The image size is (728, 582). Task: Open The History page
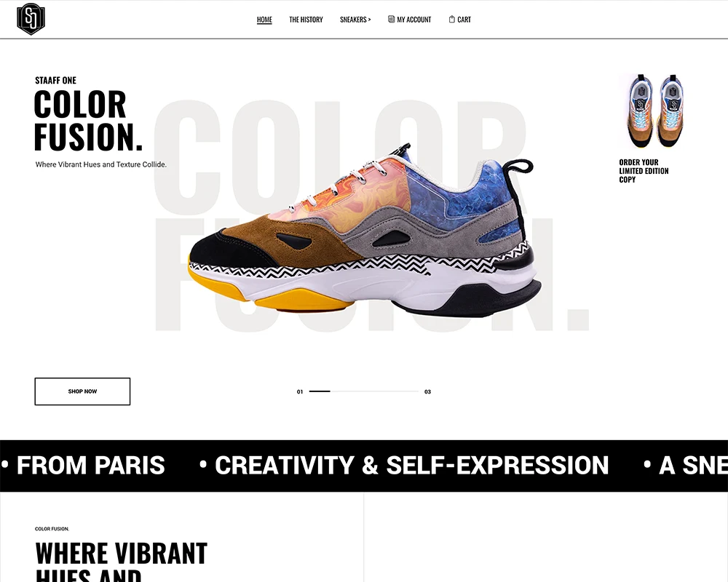click(x=306, y=20)
